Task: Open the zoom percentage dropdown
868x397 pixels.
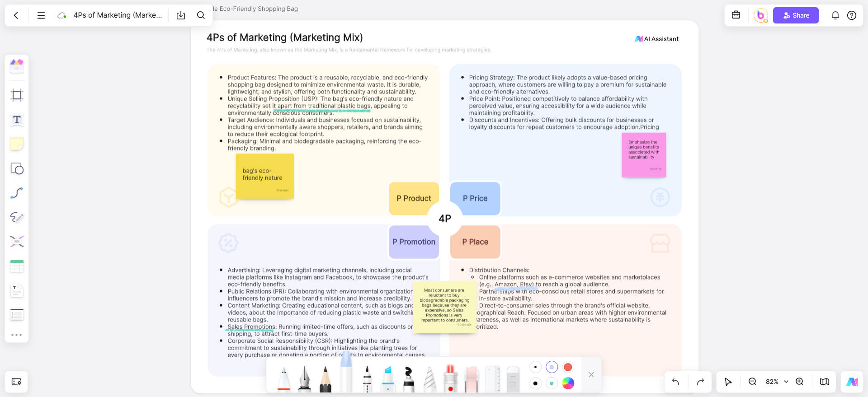Action: 786,382
